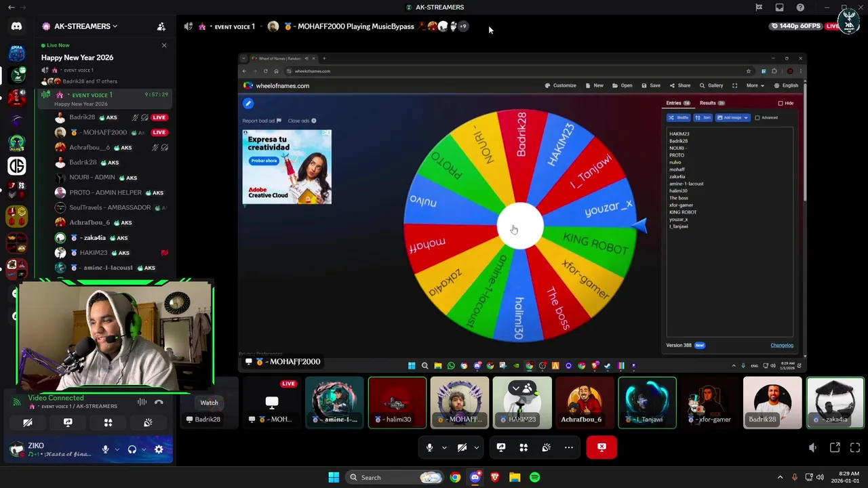Screen dimensions: 868x488
Task: Click the blue edit pencil on wheel page
Action: coord(248,103)
